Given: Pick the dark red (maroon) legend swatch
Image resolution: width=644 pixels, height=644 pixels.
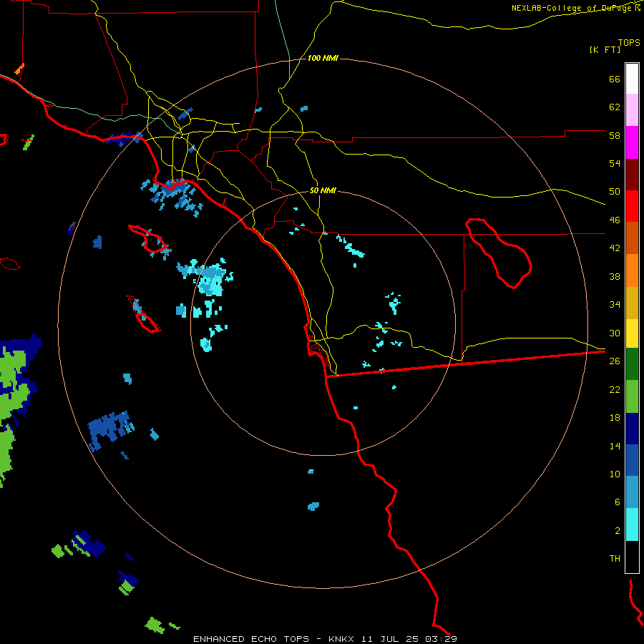Looking at the screenshot, I should 632,175.
